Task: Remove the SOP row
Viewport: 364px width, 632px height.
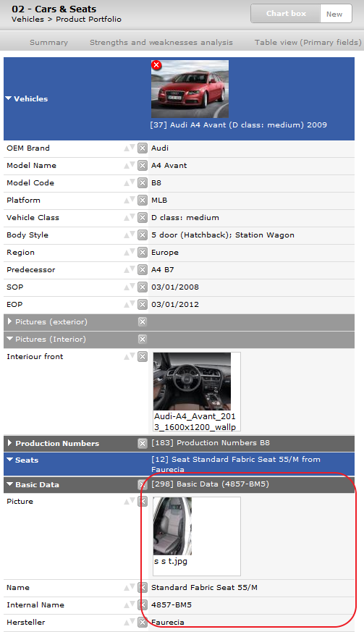Action: click(x=143, y=287)
